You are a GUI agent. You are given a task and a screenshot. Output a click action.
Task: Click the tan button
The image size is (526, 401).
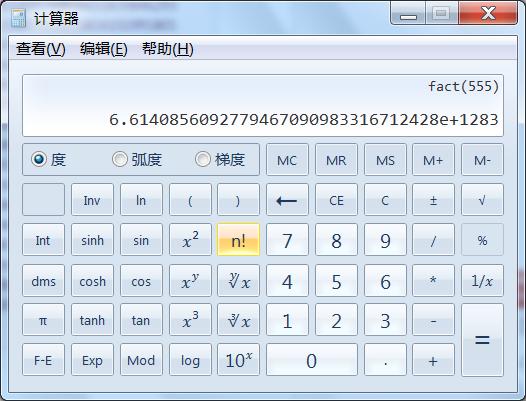click(141, 320)
